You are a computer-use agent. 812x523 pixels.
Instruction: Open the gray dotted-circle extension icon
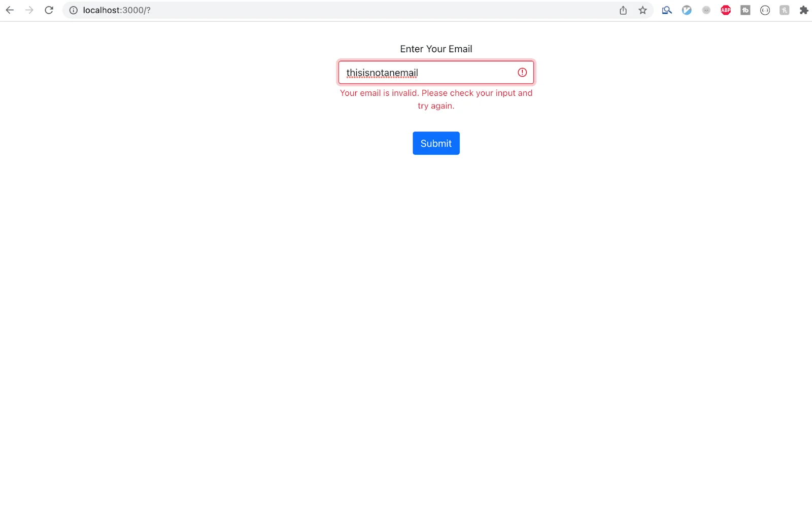point(706,10)
